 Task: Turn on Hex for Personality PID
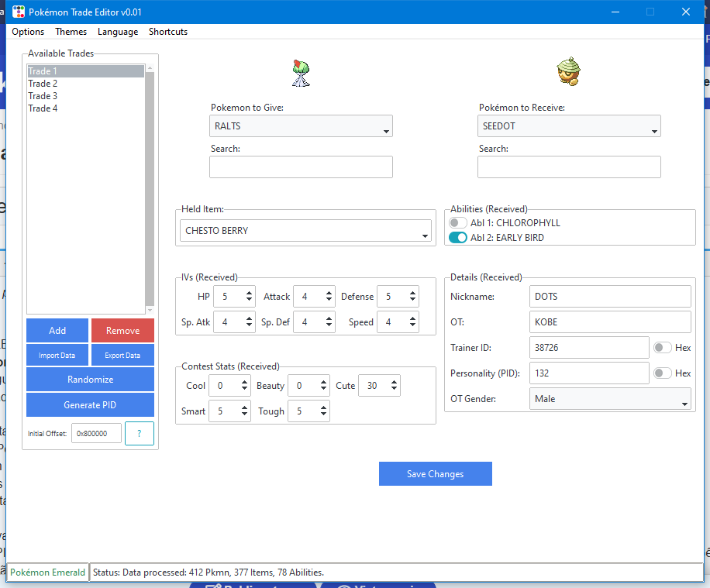(663, 373)
